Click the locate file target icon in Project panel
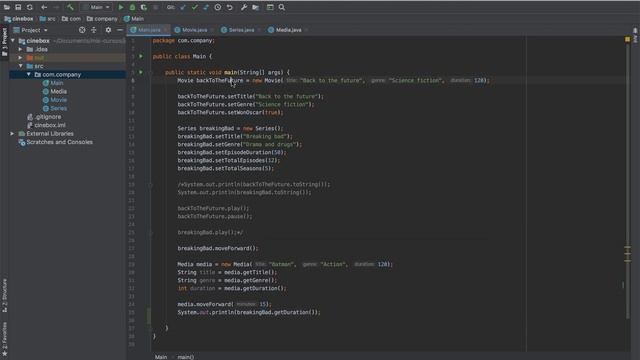This screenshot has width=640, height=360. [x=82, y=30]
